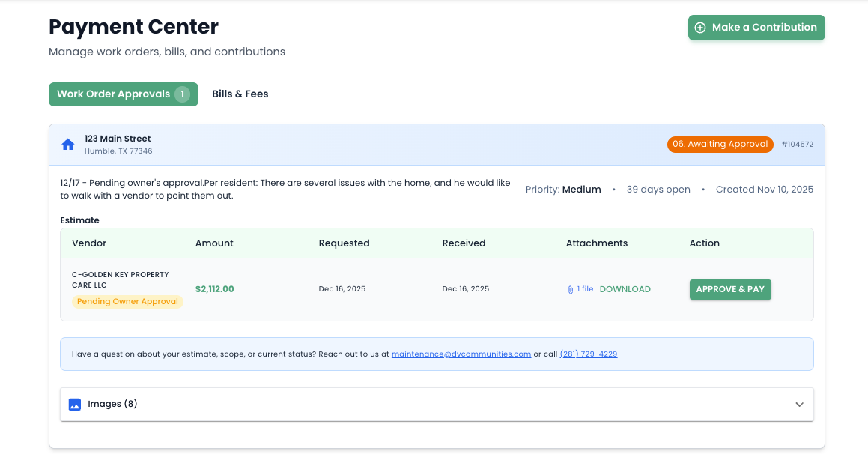This screenshot has height=454, width=868.
Task: Click the 1 file attachment text
Action: [x=585, y=289]
